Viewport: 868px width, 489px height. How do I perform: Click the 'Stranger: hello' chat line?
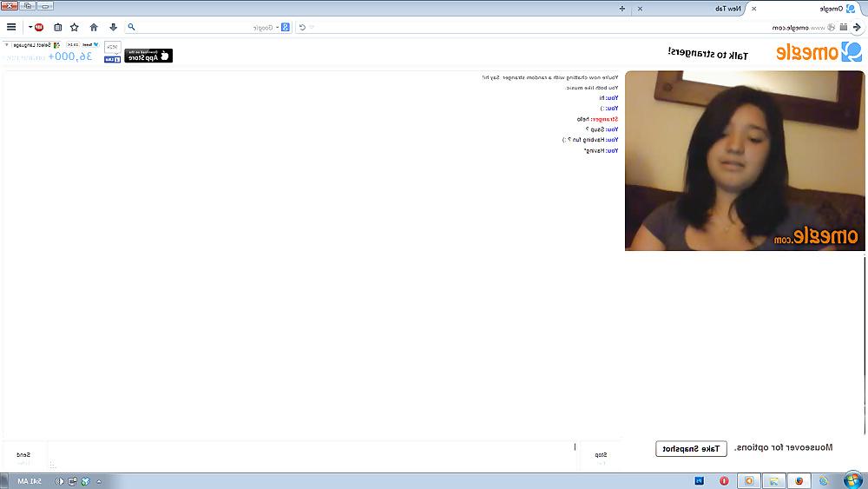pos(597,119)
